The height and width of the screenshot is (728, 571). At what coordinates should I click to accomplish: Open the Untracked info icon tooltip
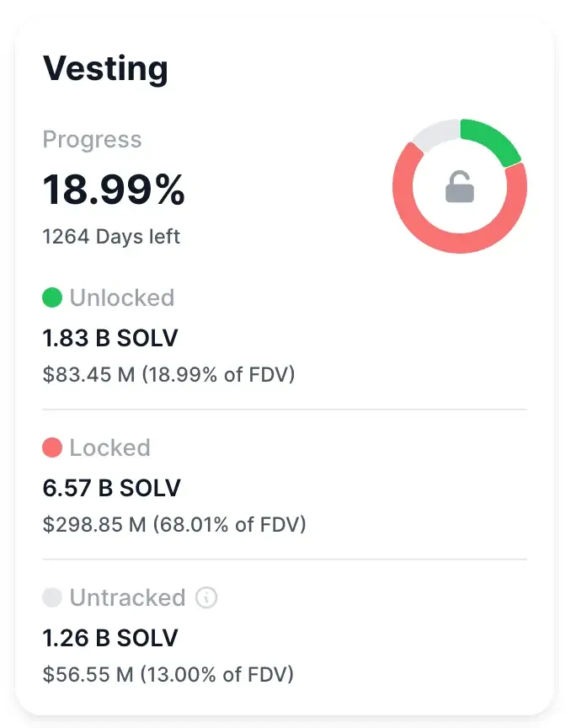[205, 598]
